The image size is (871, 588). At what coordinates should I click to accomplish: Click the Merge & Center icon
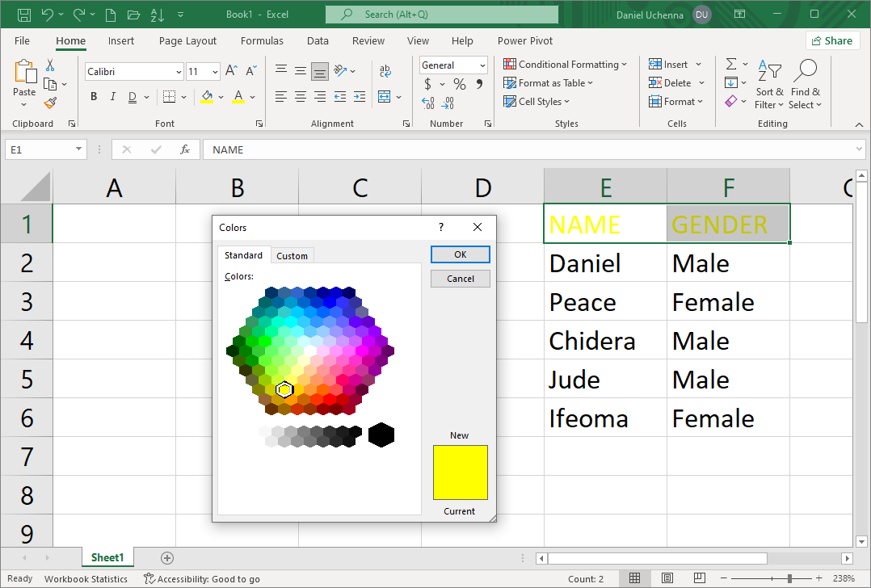384,97
